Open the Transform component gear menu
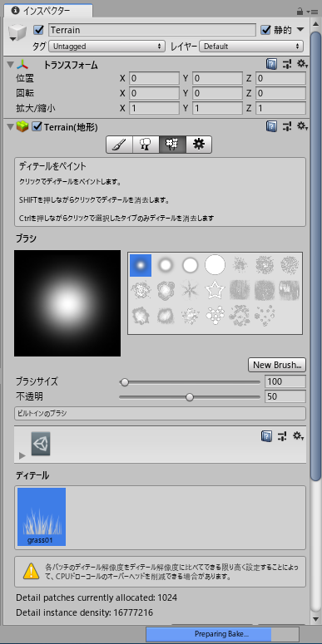 point(303,64)
